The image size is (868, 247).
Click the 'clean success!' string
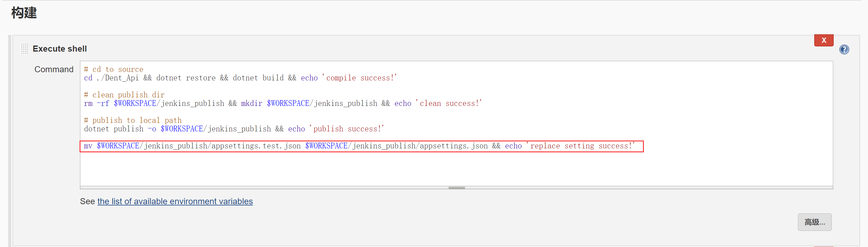click(x=449, y=104)
